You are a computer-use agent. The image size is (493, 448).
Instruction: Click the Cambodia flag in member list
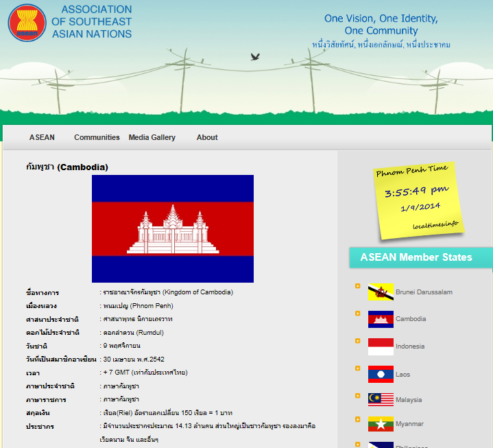(x=381, y=319)
